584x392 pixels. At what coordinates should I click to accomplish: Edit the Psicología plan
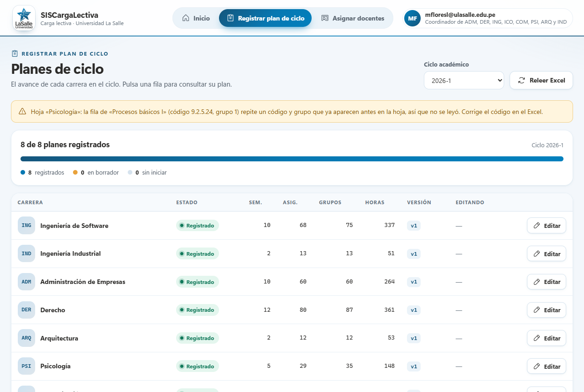tap(547, 366)
